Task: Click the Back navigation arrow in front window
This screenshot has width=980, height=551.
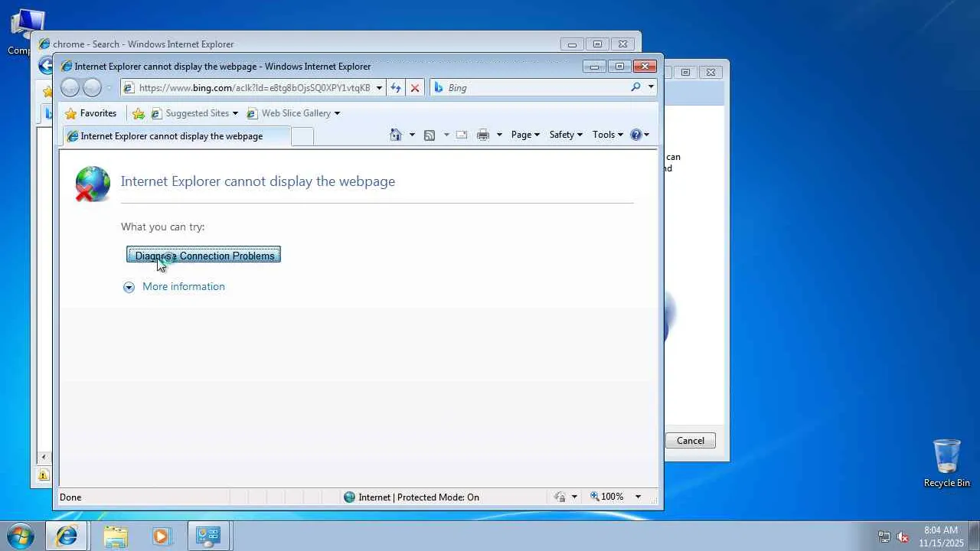Action: (x=70, y=88)
